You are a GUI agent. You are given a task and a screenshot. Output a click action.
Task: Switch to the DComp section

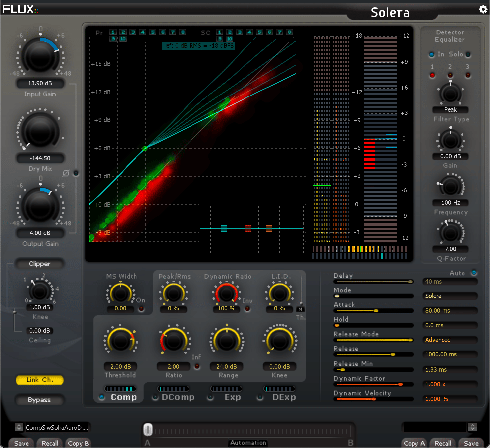tap(178, 397)
